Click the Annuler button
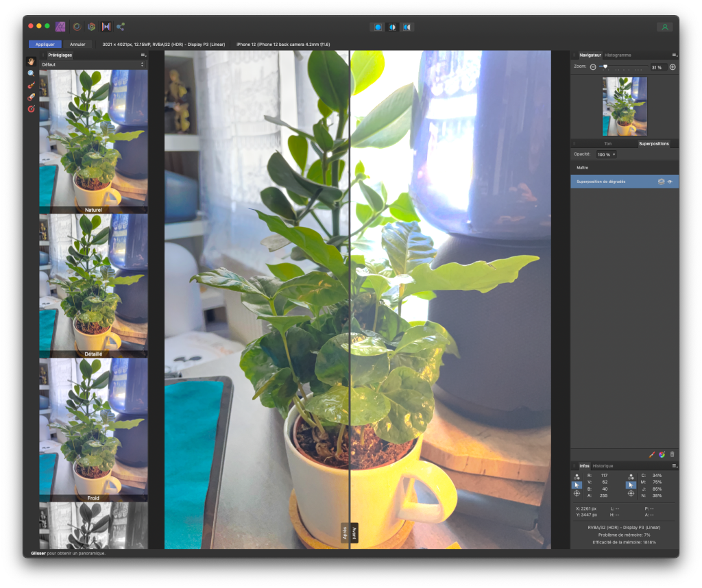 [x=77, y=44]
